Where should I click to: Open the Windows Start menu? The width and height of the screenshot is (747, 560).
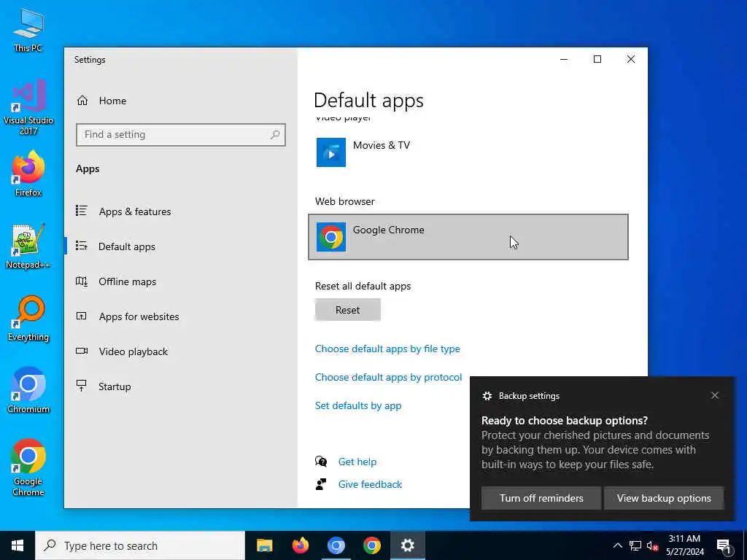pyautogui.click(x=18, y=545)
